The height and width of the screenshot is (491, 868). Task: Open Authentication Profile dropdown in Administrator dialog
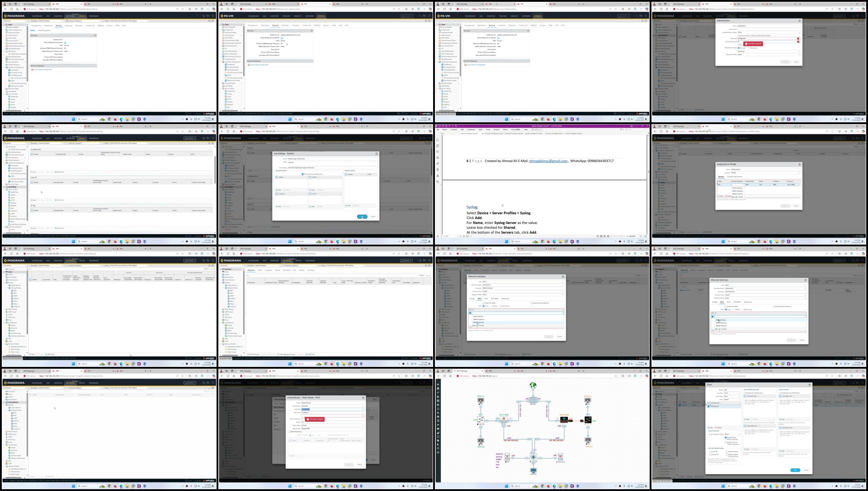tap(769, 32)
